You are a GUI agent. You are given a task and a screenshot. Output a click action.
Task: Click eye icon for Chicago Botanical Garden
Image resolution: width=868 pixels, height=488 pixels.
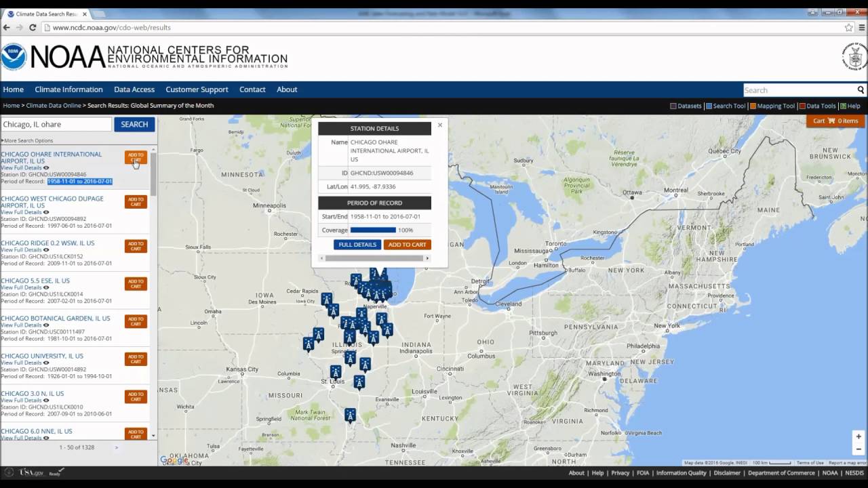(46, 325)
